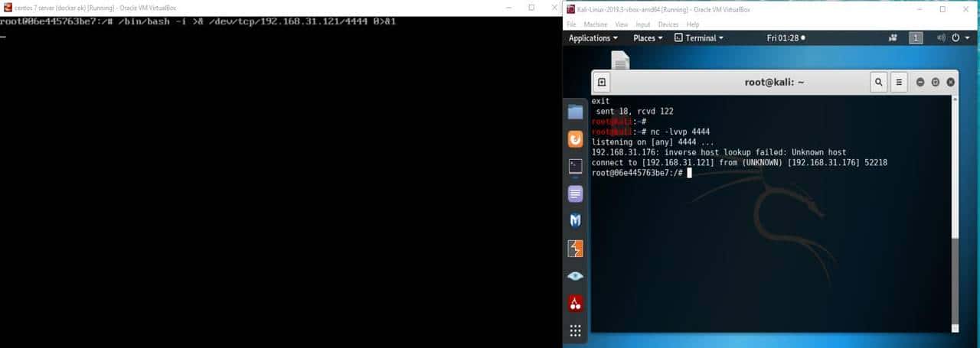
Task: Select workspace indicator 1
Action: 916,38
